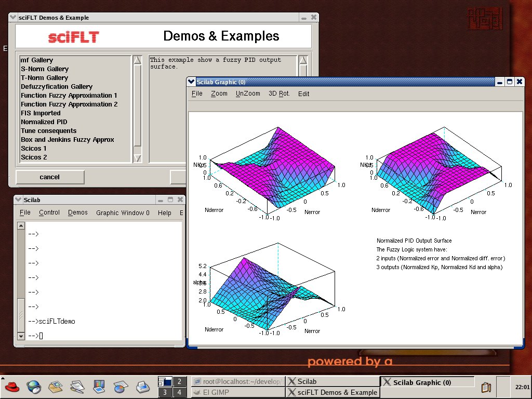Select 3D Rot. in Scilab Graphic window
Screen dimensions: 532x399
point(279,94)
